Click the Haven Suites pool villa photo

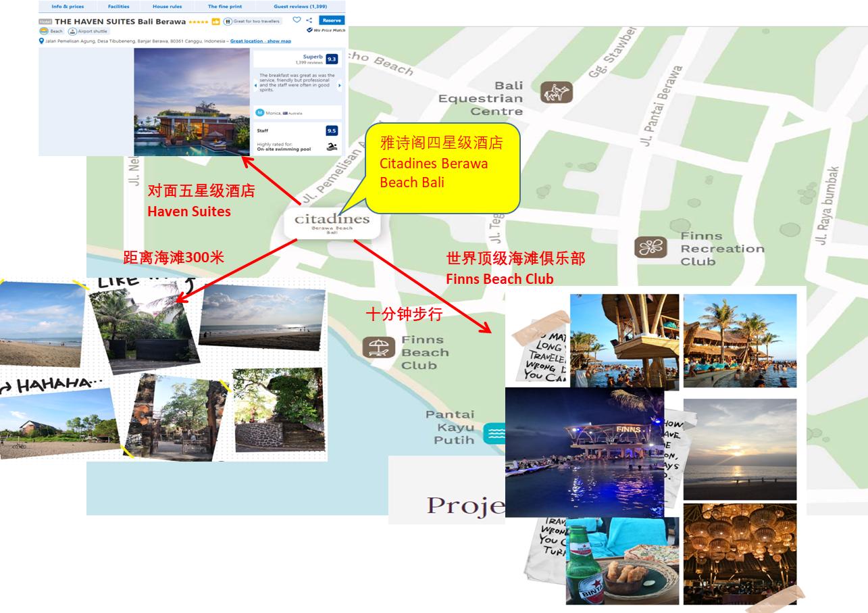coord(192,101)
